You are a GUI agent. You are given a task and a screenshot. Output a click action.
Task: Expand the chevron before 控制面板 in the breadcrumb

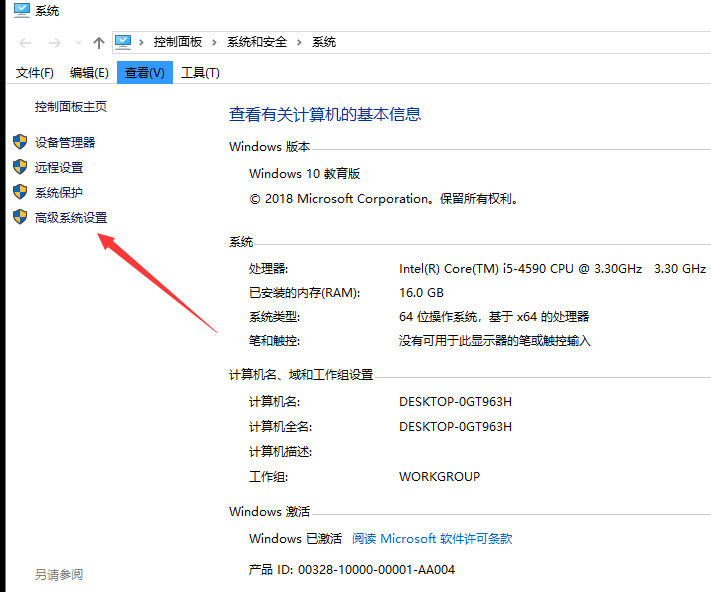pyautogui.click(x=143, y=42)
